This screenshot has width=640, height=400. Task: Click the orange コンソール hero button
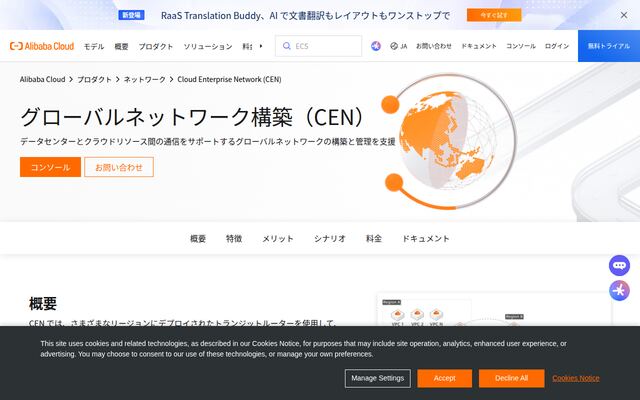(50, 167)
